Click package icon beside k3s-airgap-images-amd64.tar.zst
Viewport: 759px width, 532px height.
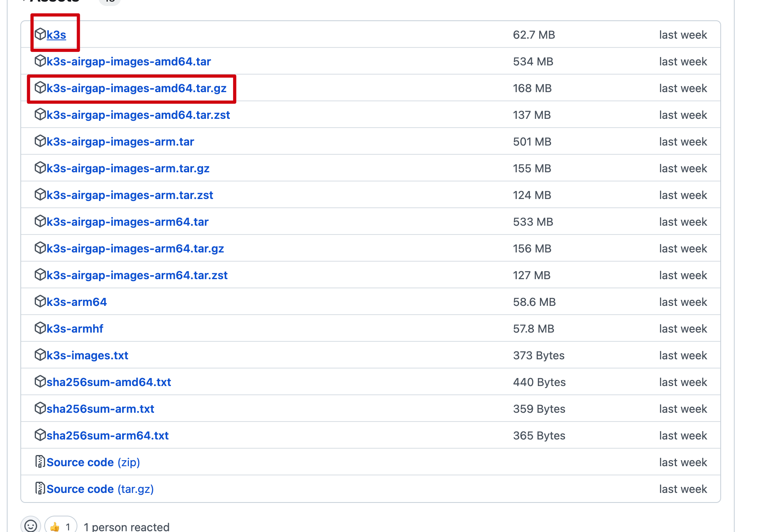pos(40,114)
